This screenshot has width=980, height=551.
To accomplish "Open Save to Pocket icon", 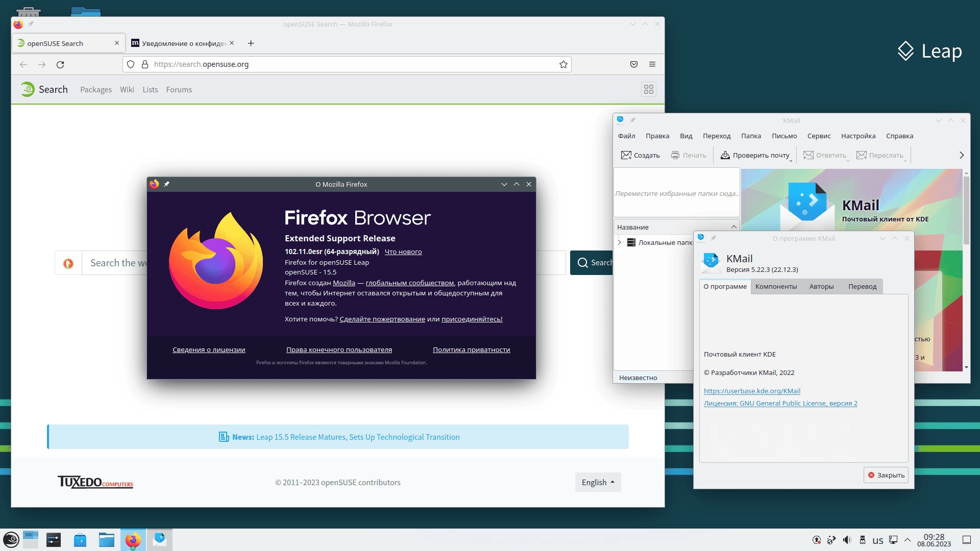I will (x=634, y=64).
